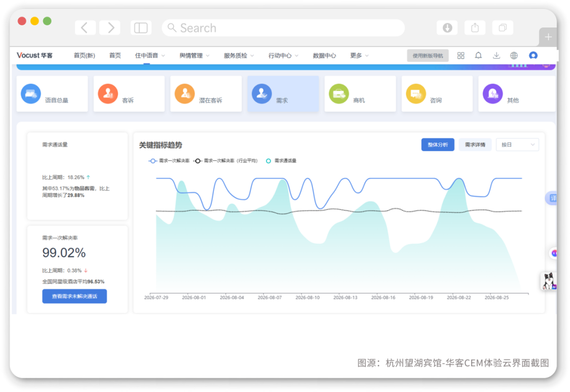Click the Vocust 华客 logo
570x392 pixels.
click(34, 55)
